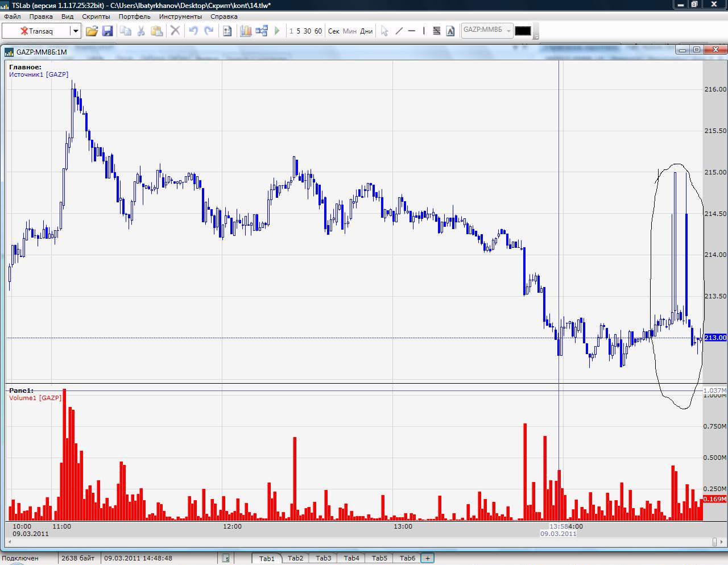Open the Справка menu
Viewport: 728px width, 565px height.
coord(224,16)
